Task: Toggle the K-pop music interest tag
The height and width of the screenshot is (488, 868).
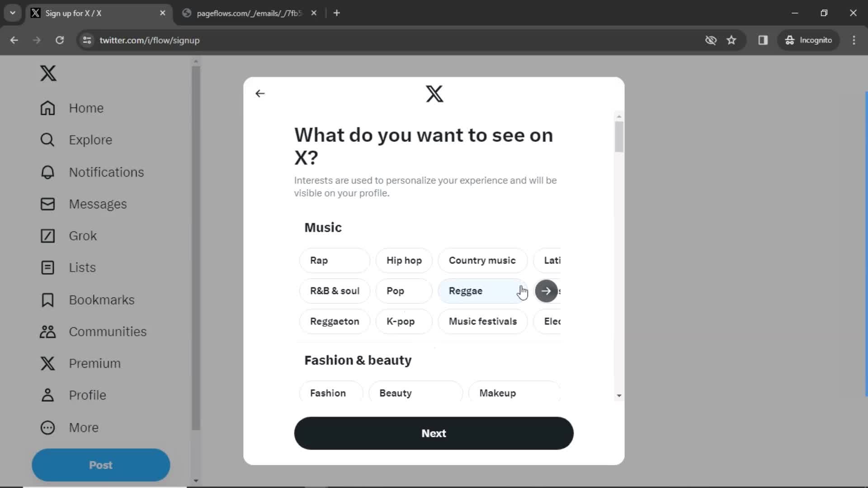Action: pos(400,321)
